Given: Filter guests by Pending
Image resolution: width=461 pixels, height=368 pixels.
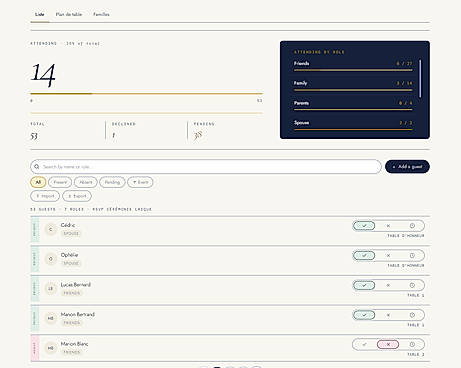Looking at the screenshot, I should [x=112, y=182].
